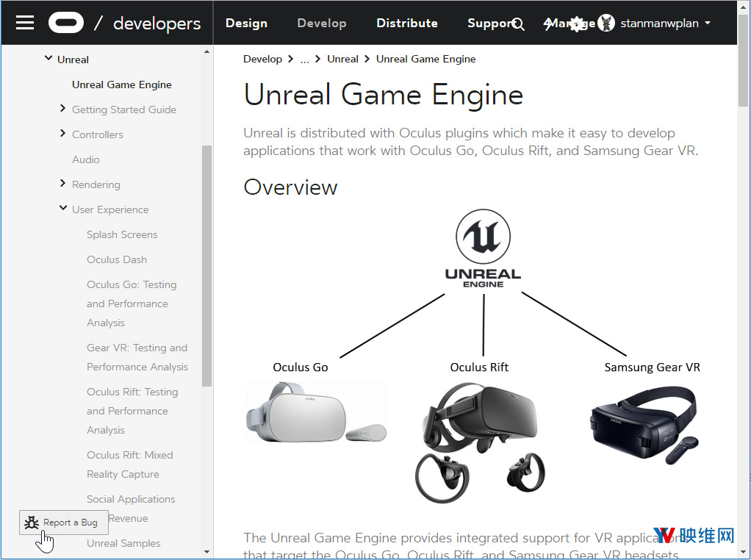Collapse the Unreal section chevron
Screen dimensions: 751x560
tap(48, 59)
